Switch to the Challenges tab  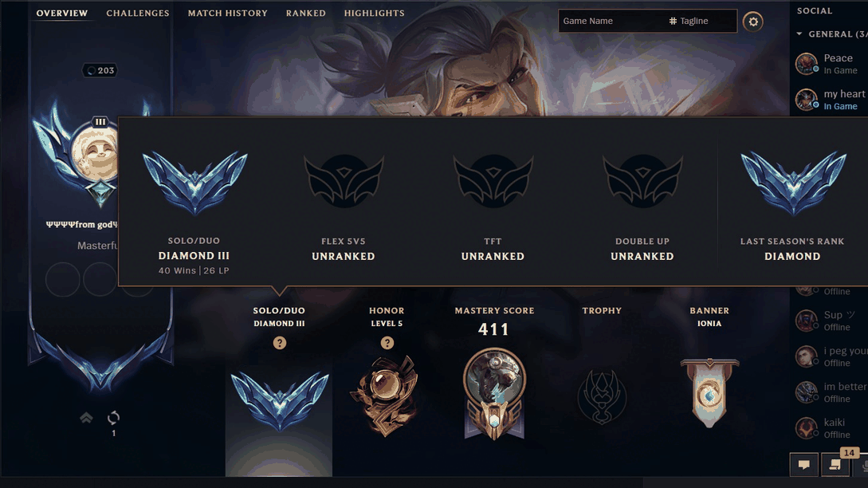coord(138,13)
